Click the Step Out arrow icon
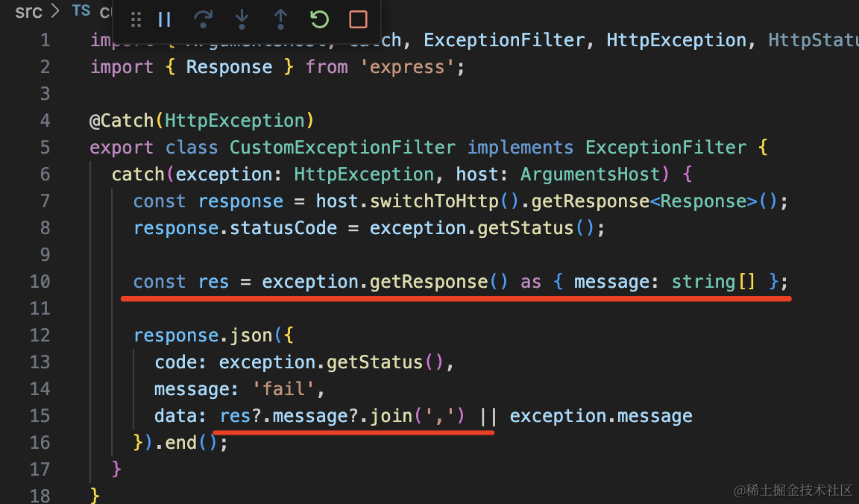 (x=280, y=19)
